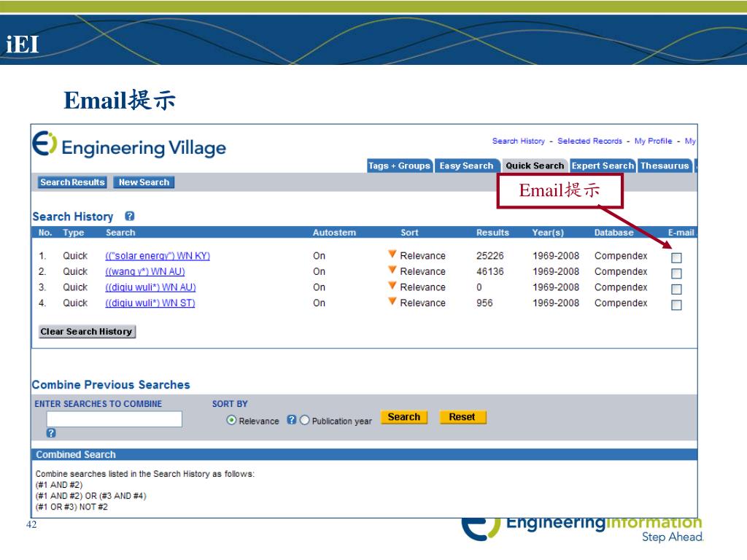Click Year(s) column header
The width and height of the screenshot is (747, 560).
click(548, 233)
